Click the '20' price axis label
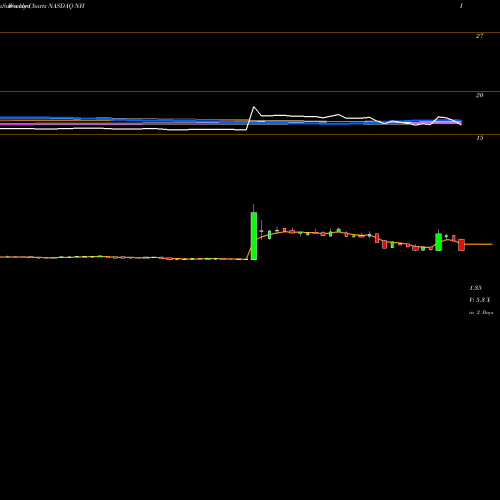500x500 pixels. [479, 95]
